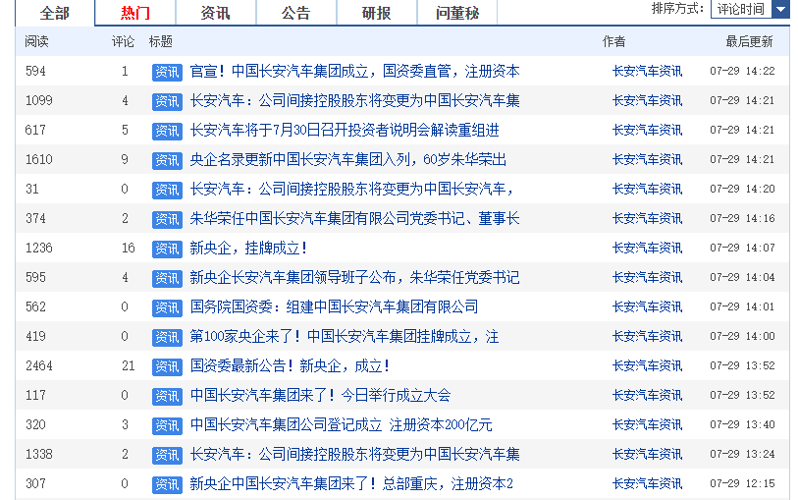798x500 pixels.
Task: Switch to the 问董秘 tab
Action: click(x=457, y=13)
